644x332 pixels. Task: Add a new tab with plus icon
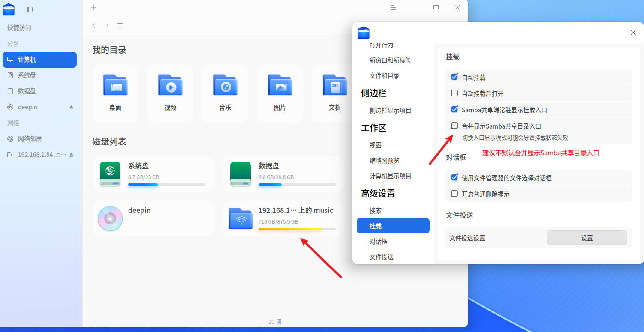pos(94,7)
